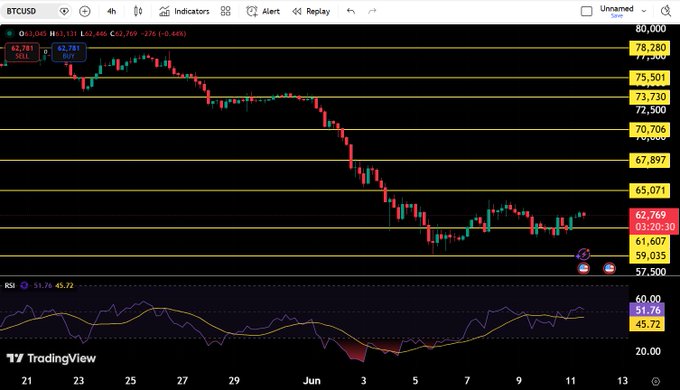Select the 75,501 price level label
The height and width of the screenshot is (390, 680).
point(650,78)
